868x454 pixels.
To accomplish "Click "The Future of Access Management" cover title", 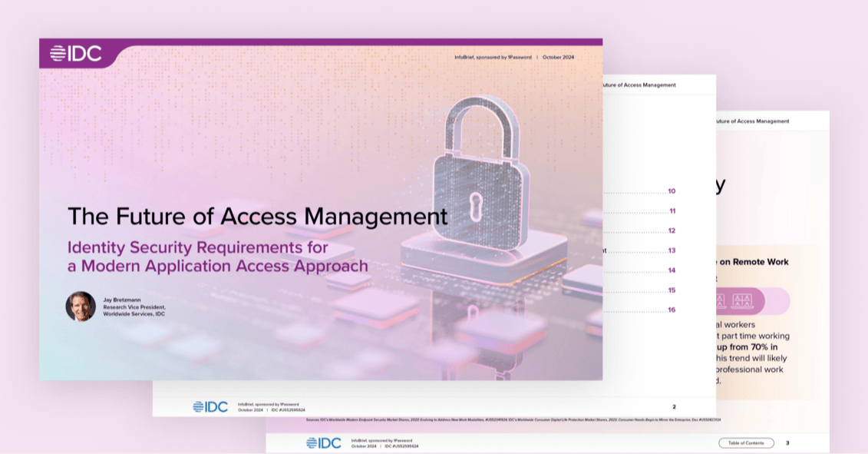I will (257, 216).
